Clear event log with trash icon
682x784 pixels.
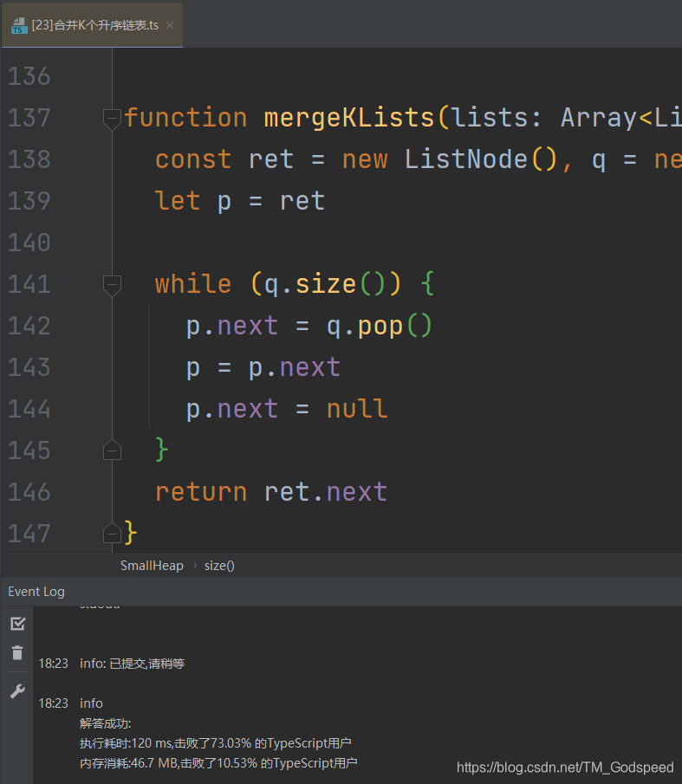point(17,653)
